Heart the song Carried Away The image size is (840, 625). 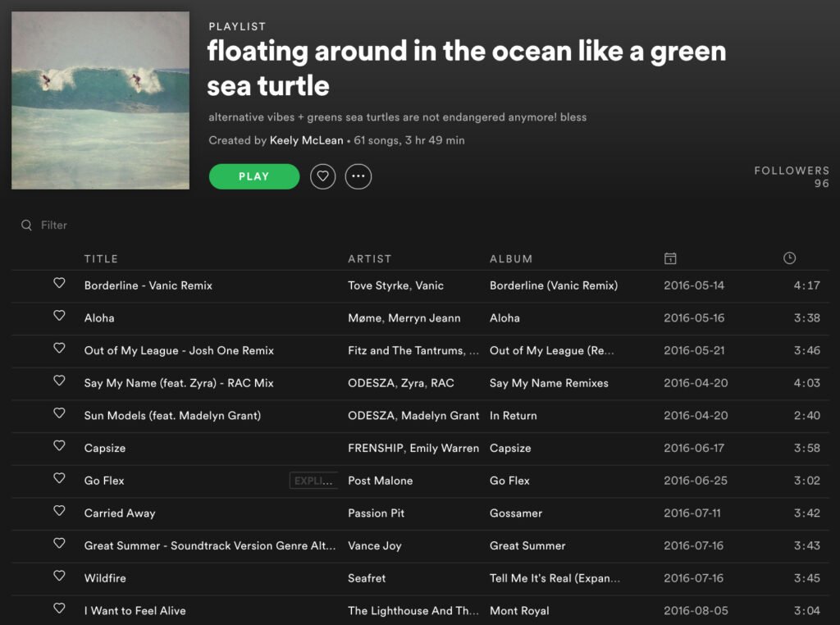point(59,512)
